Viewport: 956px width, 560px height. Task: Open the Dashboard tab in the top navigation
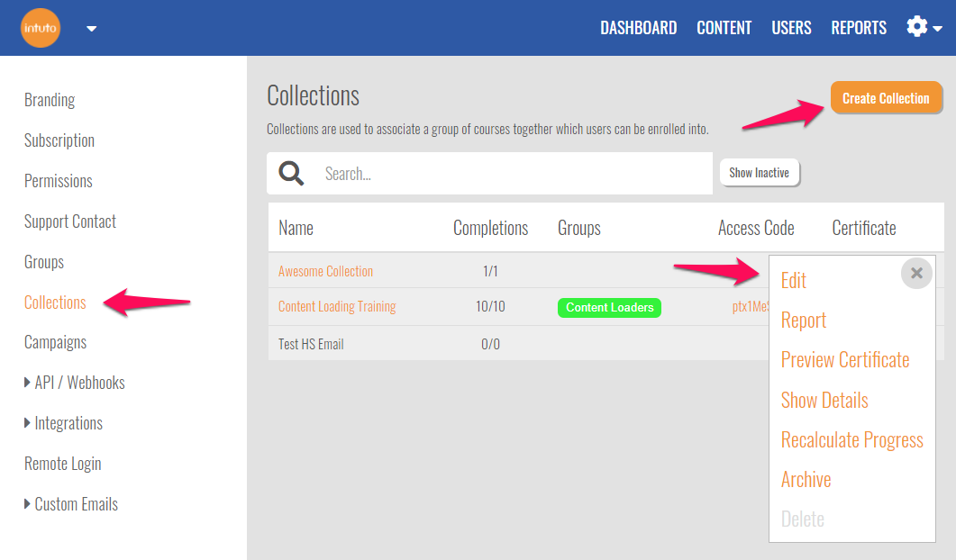pyautogui.click(x=638, y=28)
